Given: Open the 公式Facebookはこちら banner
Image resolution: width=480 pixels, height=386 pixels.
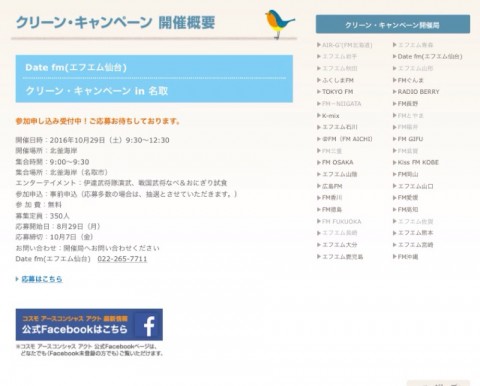Looking at the screenshot, I should coord(89,325).
